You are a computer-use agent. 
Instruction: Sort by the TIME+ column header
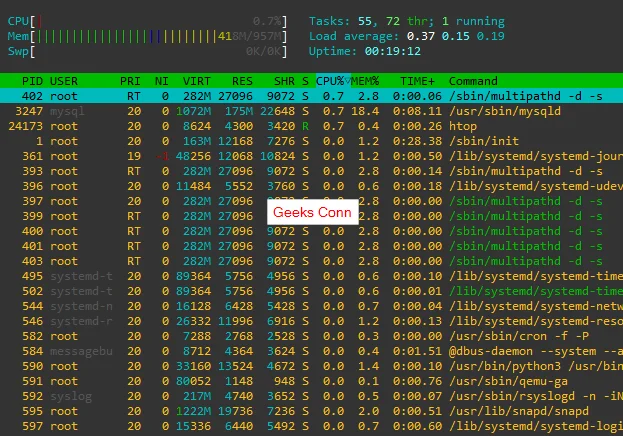[417, 81]
